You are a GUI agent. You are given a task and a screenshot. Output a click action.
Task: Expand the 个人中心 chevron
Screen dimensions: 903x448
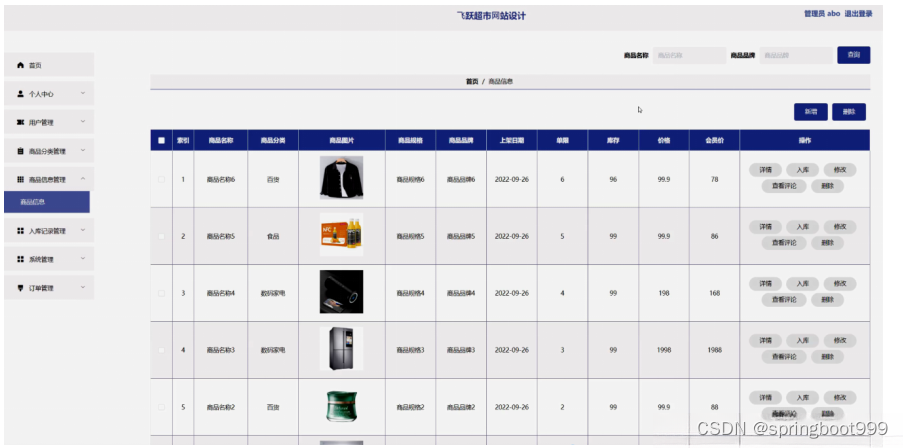pyautogui.click(x=83, y=93)
